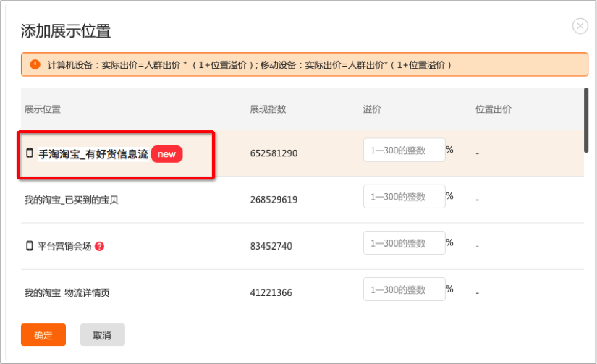Click the 添加展示位置 dialog title

pos(65,31)
